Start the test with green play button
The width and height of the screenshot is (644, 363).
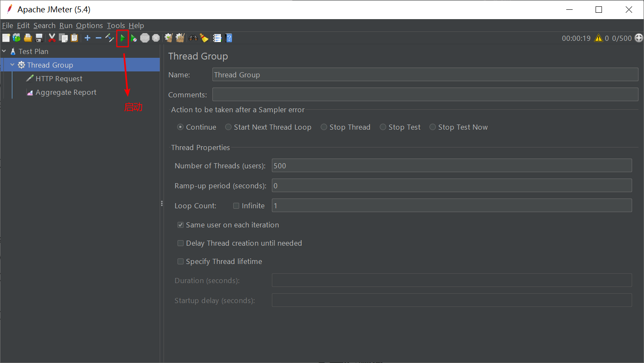point(122,38)
